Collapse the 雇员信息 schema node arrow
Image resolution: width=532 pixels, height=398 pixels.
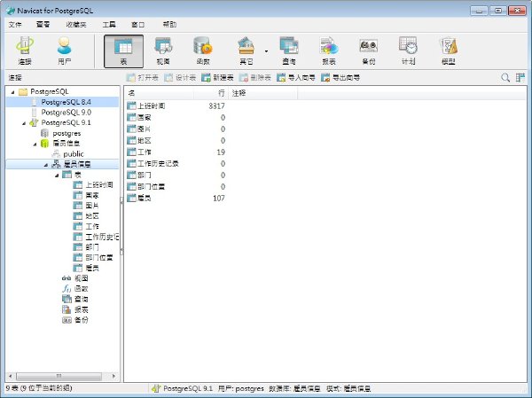[46, 165]
